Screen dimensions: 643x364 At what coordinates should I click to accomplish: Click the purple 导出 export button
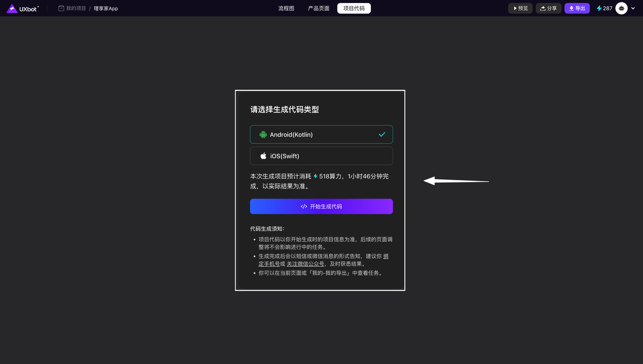[x=577, y=9]
